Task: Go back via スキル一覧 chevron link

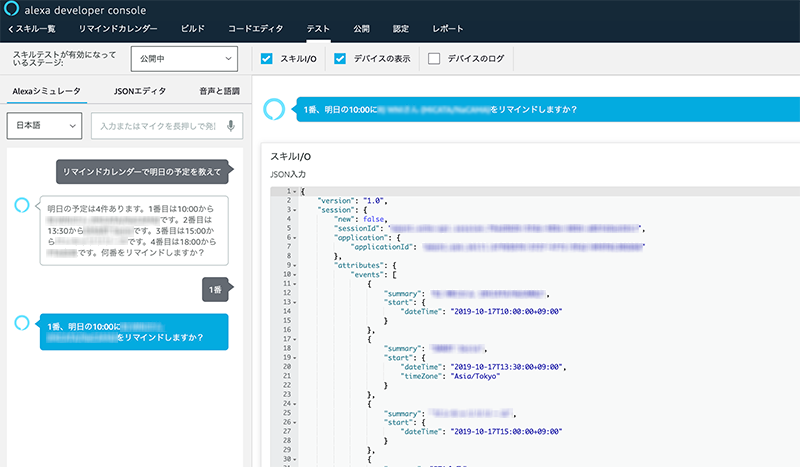Action: tap(32, 29)
